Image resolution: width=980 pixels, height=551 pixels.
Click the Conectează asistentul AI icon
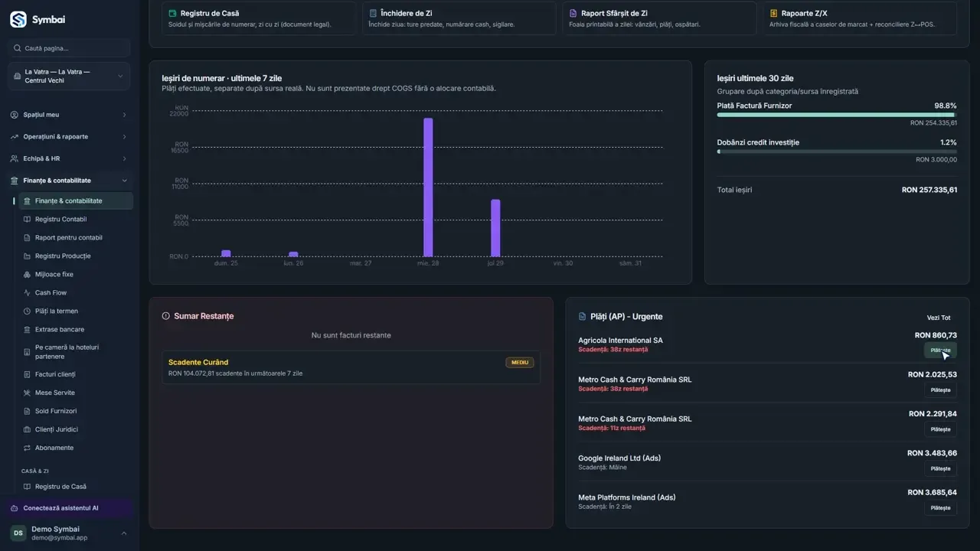[x=15, y=508]
